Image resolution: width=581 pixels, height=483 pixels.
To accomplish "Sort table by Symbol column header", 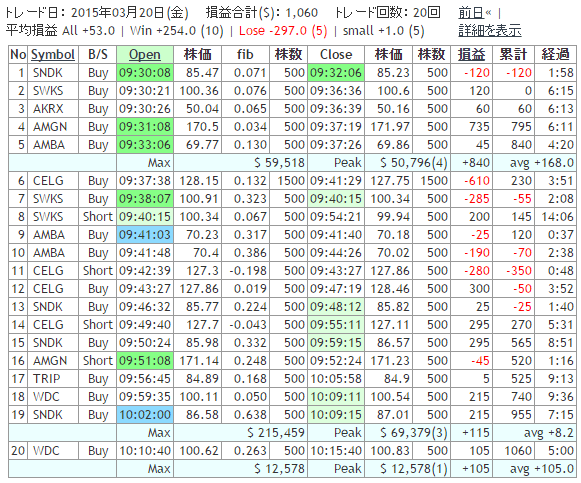I will point(53,54).
